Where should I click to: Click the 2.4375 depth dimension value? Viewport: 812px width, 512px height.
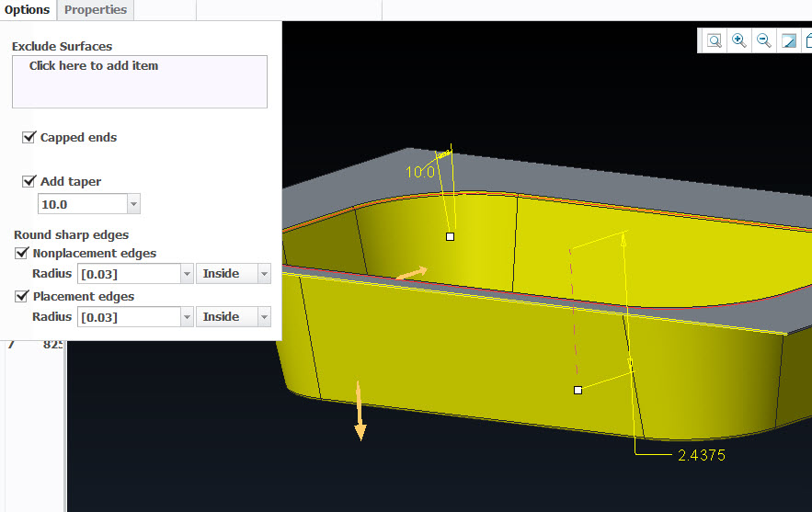point(701,455)
